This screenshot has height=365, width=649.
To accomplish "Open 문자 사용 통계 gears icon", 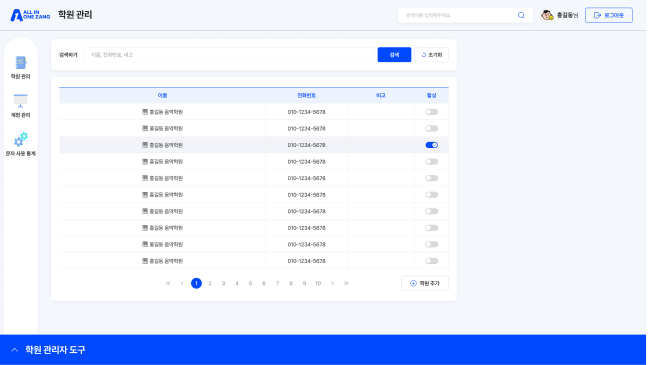I will (21, 139).
